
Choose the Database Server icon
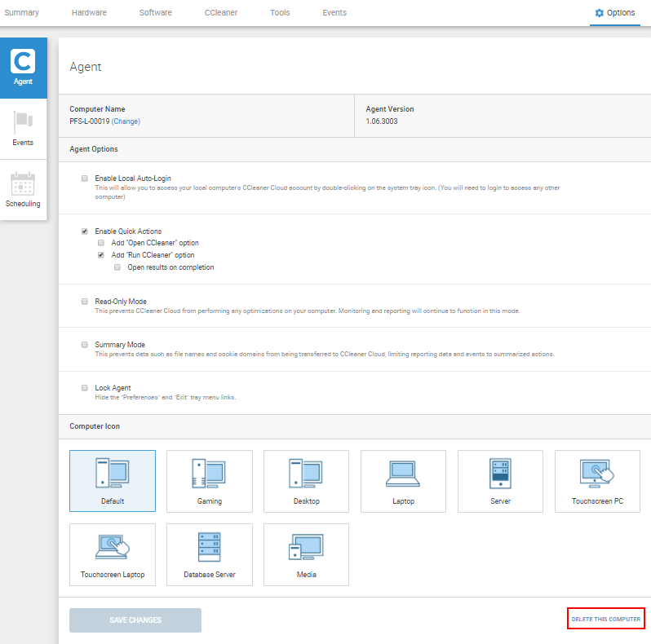coord(209,554)
